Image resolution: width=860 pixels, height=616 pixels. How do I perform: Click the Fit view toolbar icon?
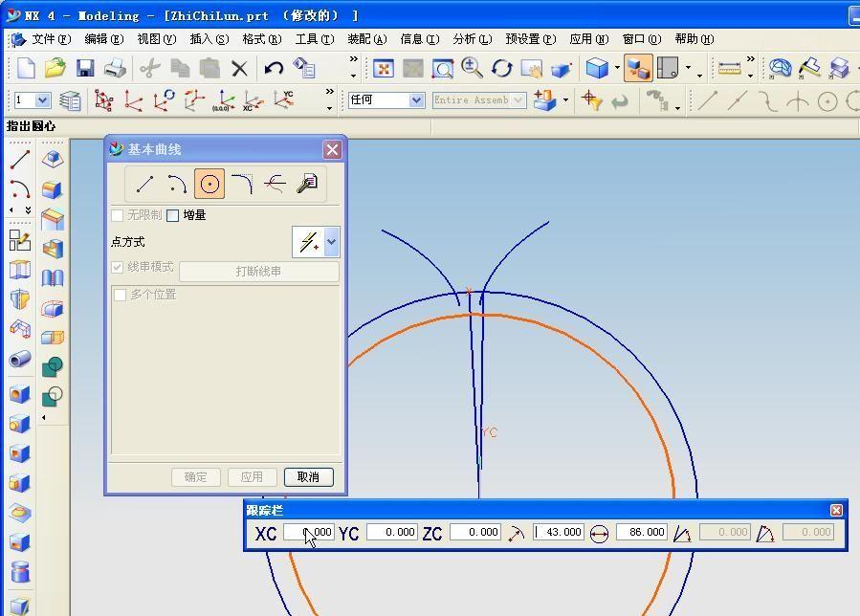tap(384, 69)
